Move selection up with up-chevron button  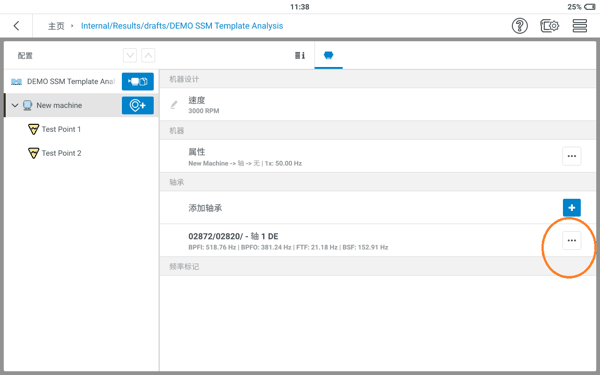coord(148,55)
